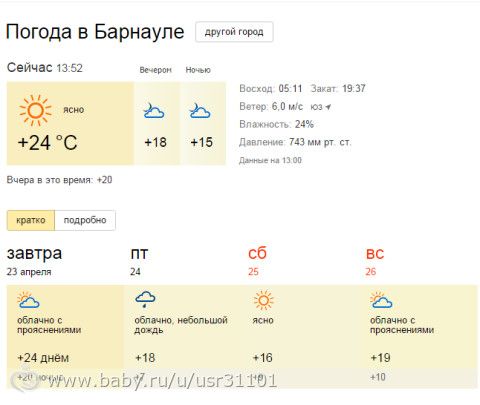This screenshot has height=405, width=480.
Task: Open the вс 26 day forecast
Action: [x=375, y=261]
